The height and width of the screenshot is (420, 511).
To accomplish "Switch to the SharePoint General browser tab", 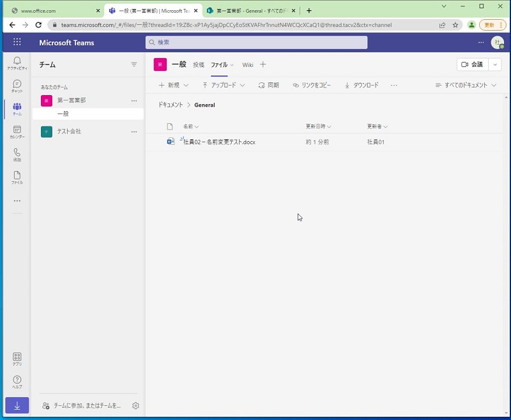I will click(x=251, y=11).
